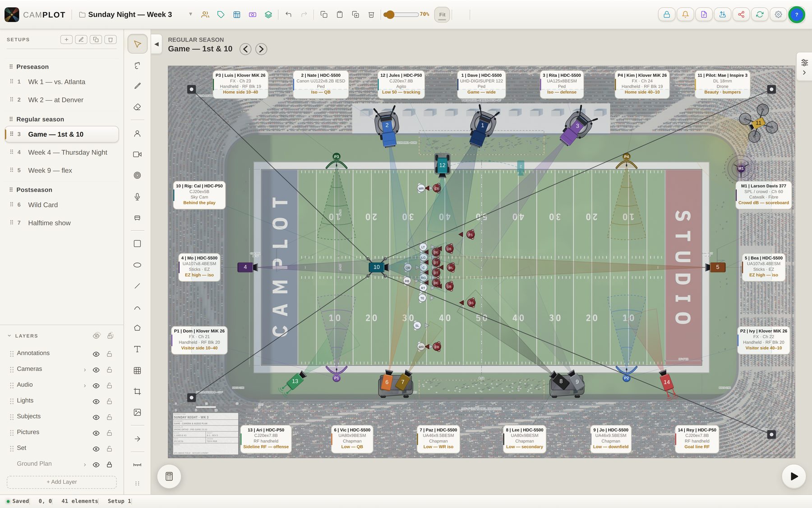Viewport: 812px width, 508px height.
Task: Duplicate the setup in Setups header
Action: pos(96,40)
